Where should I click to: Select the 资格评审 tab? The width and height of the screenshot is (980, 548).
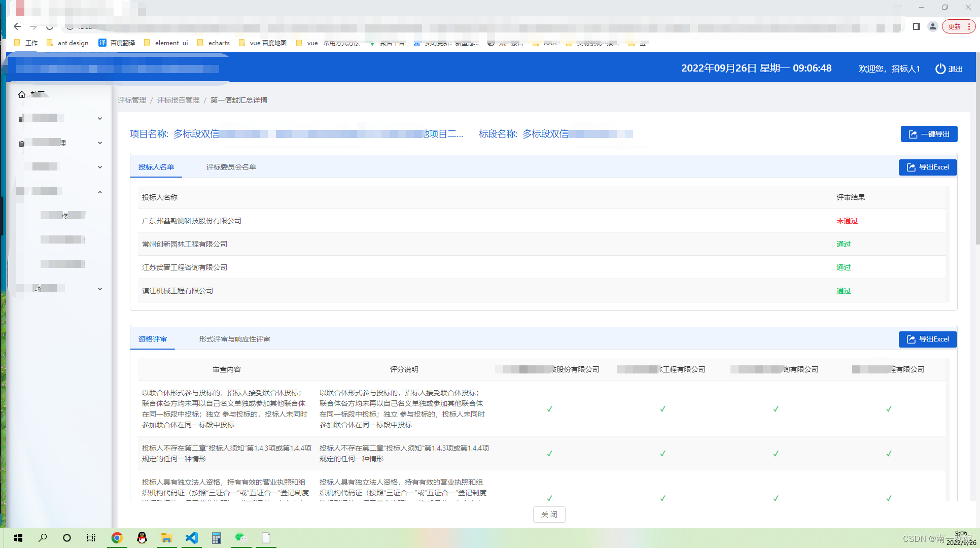pos(153,339)
